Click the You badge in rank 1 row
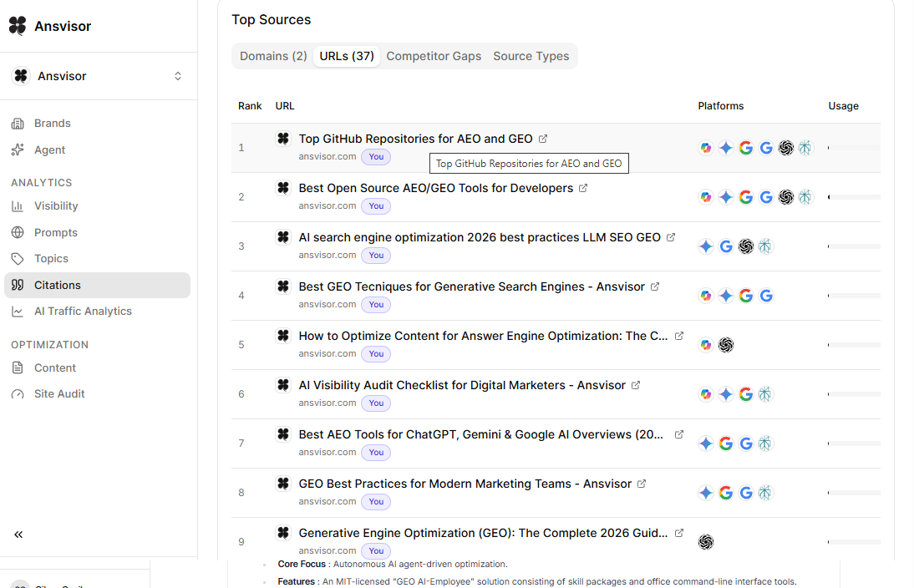This screenshot has height=588, width=914. pyautogui.click(x=376, y=157)
